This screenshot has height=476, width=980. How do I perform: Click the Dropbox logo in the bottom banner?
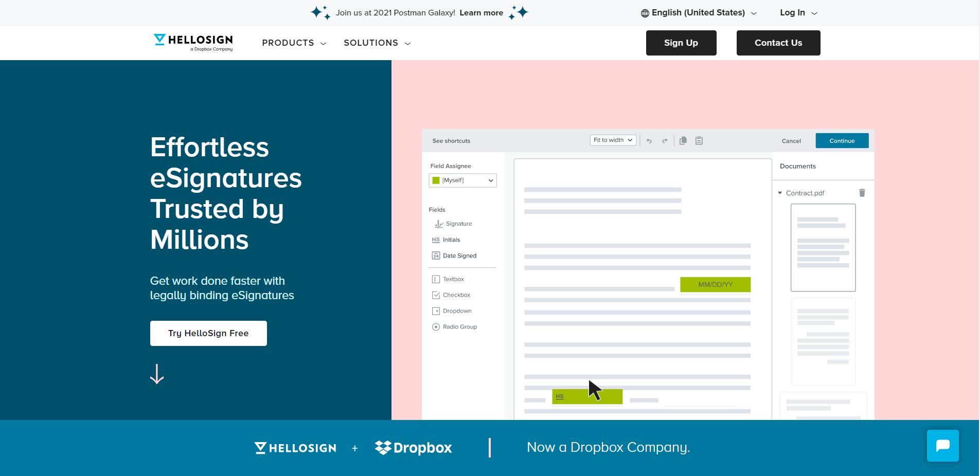(x=413, y=448)
